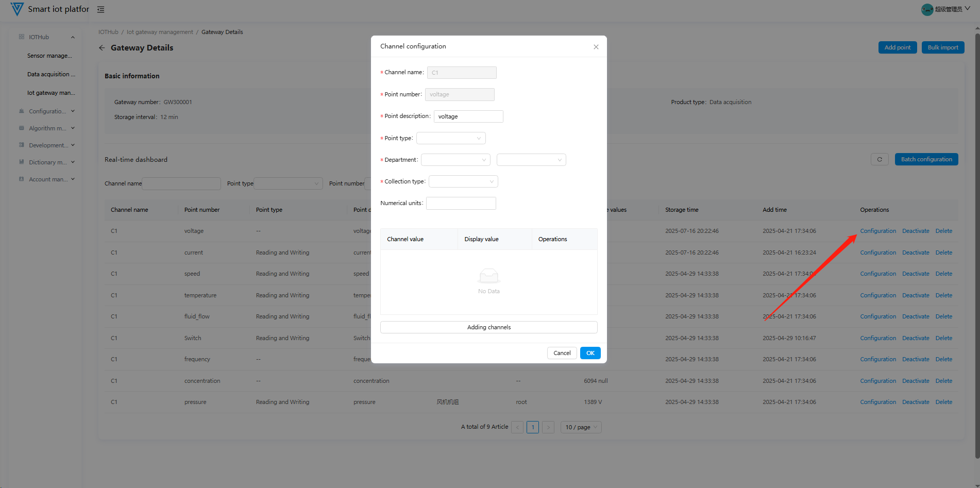980x488 pixels.
Task: Delete the pressure point row
Action: 944,402
